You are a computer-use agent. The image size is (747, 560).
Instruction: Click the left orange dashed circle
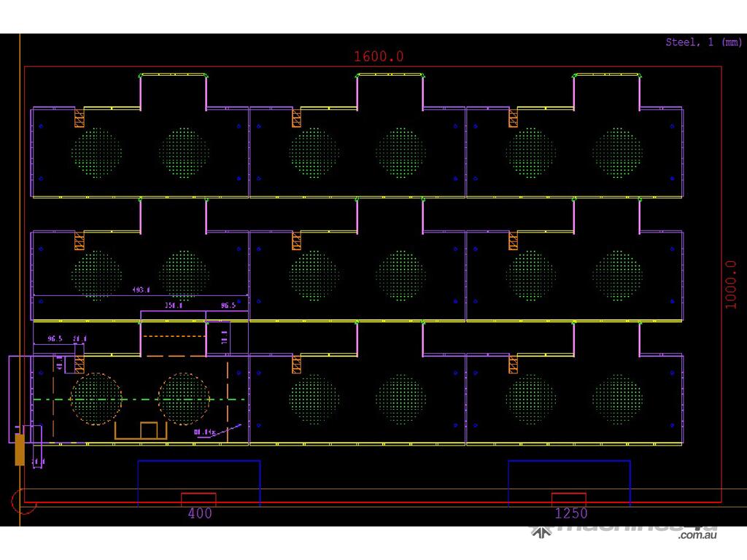pyautogui.click(x=96, y=399)
